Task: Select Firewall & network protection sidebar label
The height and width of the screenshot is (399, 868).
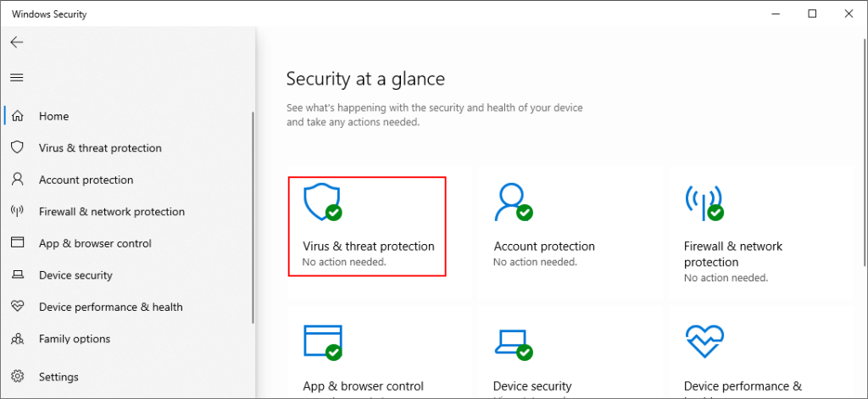Action: tap(111, 211)
